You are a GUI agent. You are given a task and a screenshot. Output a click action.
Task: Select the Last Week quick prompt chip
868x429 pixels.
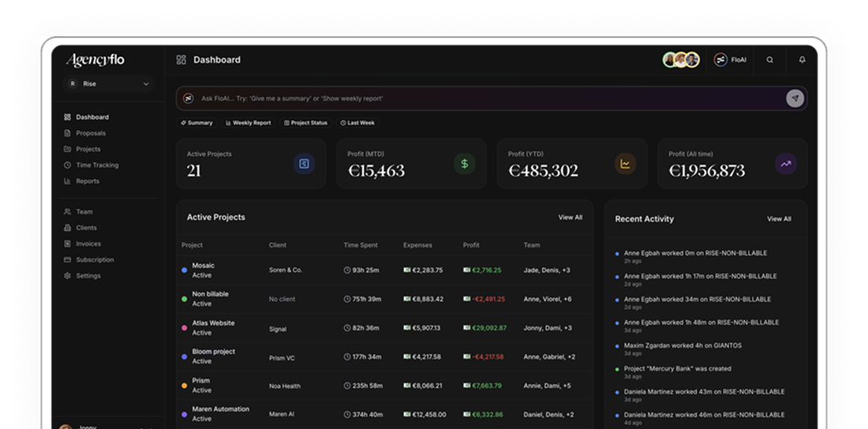pyautogui.click(x=357, y=123)
